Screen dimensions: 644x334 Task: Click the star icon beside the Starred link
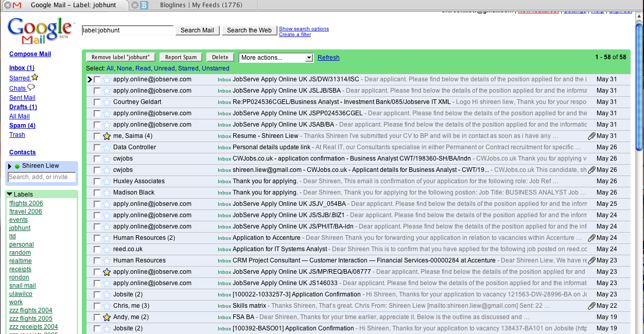click(x=35, y=78)
